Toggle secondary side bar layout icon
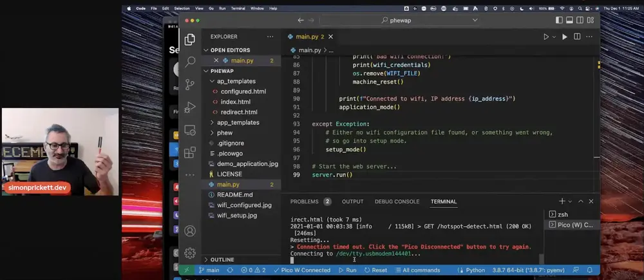Image resolution: width=644 pixels, height=280 pixels. click(580, 20)
